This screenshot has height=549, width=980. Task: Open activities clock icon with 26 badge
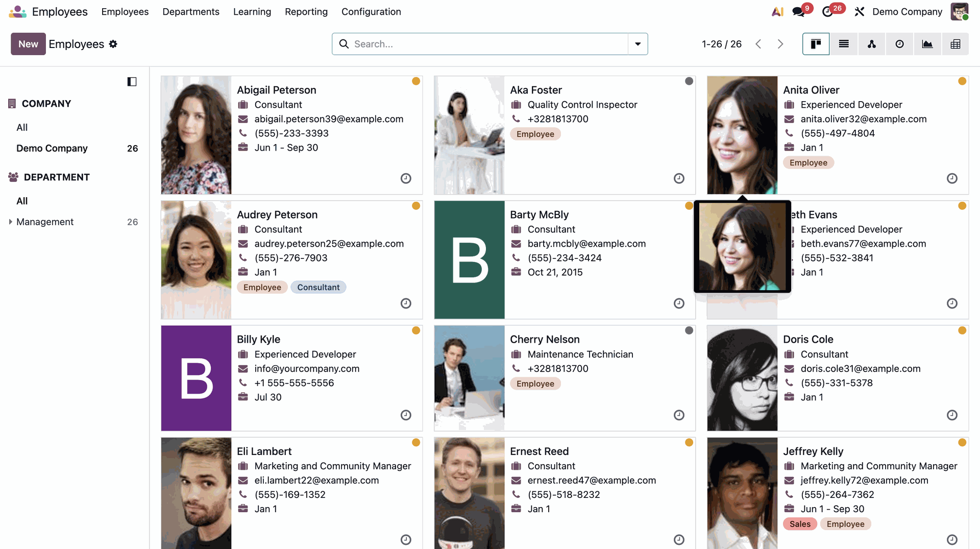827,12
